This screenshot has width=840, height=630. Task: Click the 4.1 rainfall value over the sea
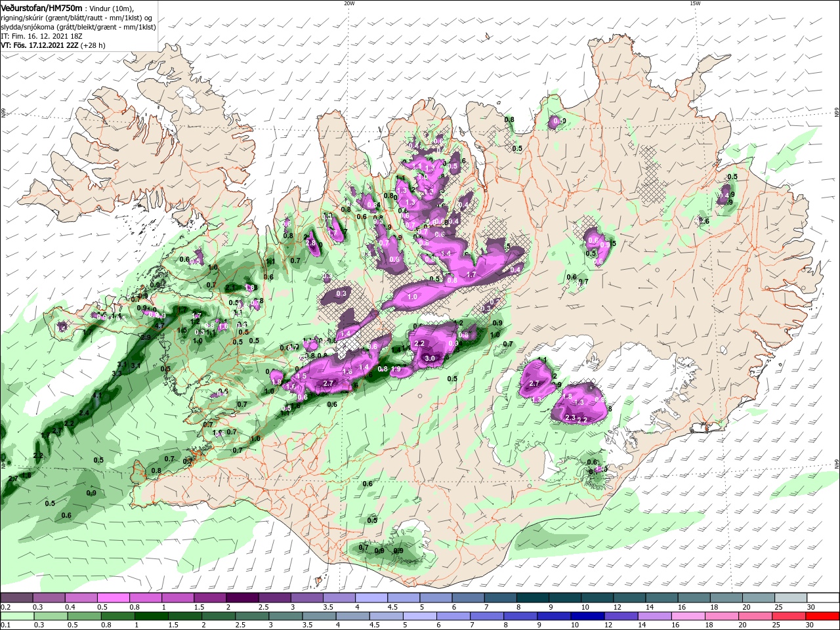[98, 396]
